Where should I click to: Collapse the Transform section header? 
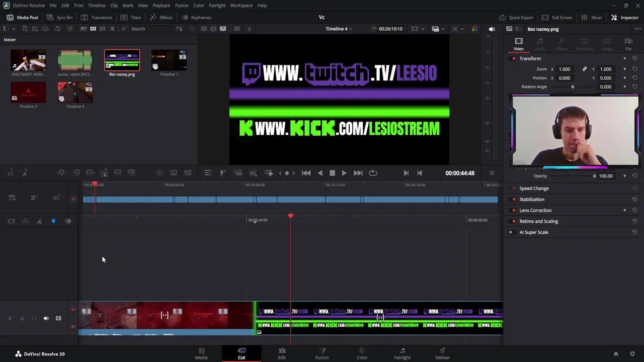(x=530, y=58)
